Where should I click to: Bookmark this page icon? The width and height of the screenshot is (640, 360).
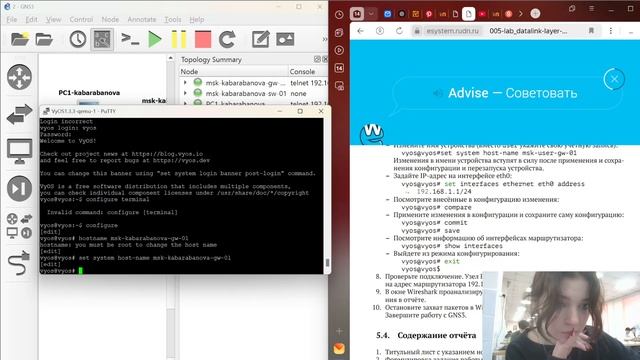coord(591,31)
